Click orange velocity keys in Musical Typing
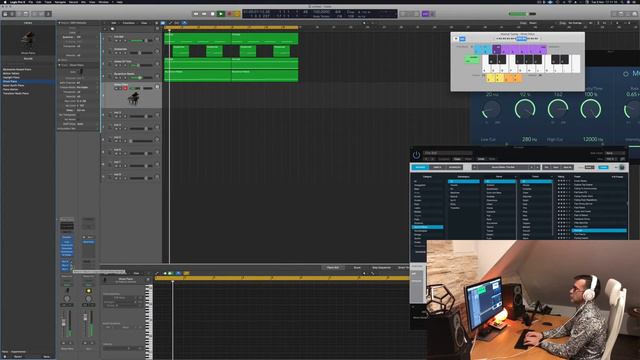This screenshot has height=360, width=640. pos(513,78)
